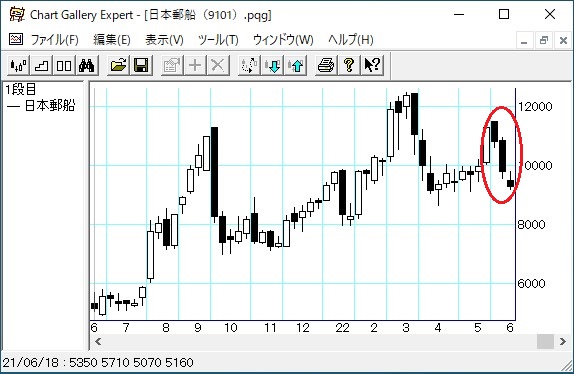Screen dimensions: 574x374
Task: Click the blue up arrow icon
Action: point(295,66)
